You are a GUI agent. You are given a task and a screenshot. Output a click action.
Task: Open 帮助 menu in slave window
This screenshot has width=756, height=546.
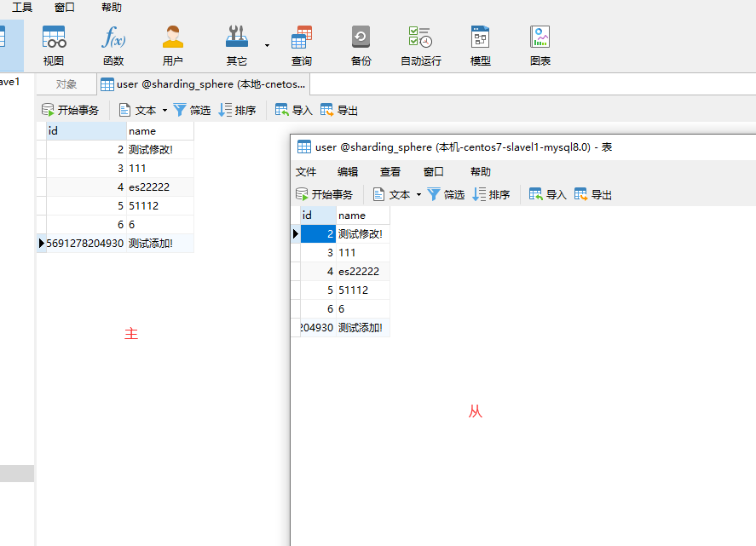(480, 171)
